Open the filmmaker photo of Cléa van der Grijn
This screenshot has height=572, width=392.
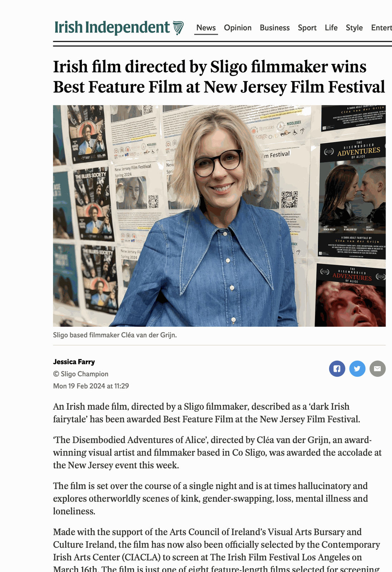pos(219,216)
